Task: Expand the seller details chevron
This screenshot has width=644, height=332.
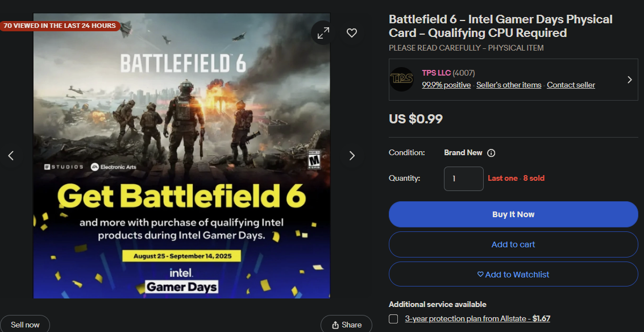Action: [630, 80]
